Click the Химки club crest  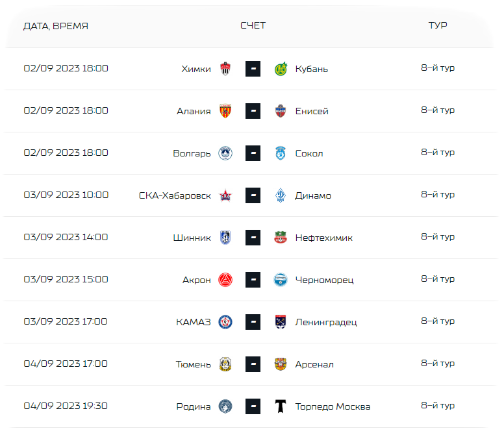(x=225, y=69)
